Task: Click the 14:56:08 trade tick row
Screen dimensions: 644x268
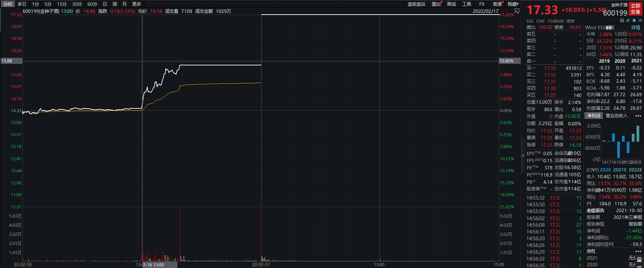Action: (554, 225)
